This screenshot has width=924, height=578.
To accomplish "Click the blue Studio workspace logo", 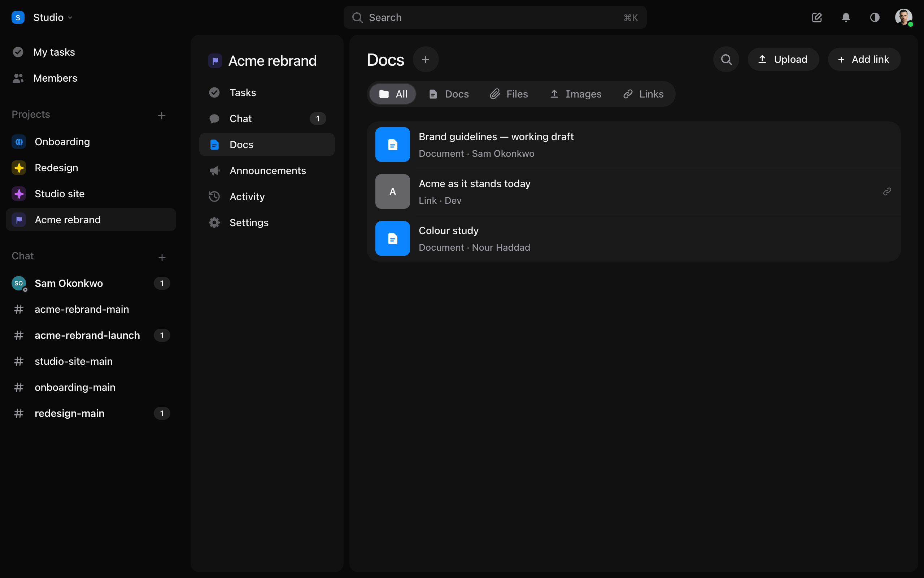I will 18,18.
